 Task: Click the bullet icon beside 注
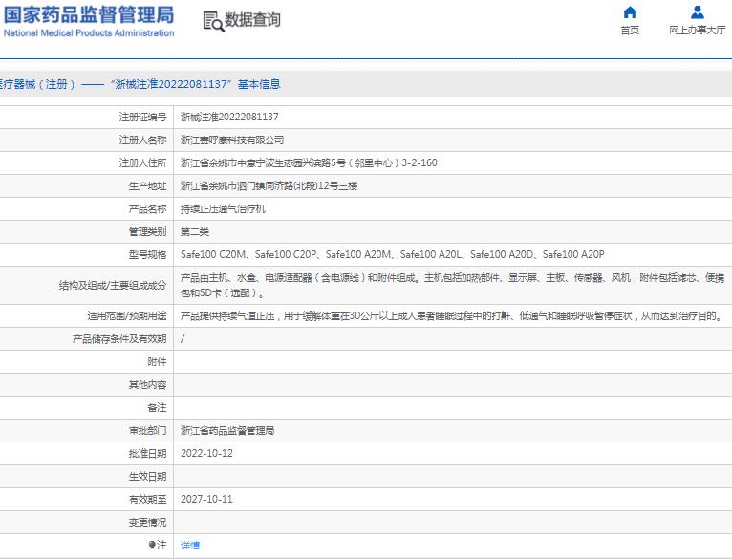[152, 545]
